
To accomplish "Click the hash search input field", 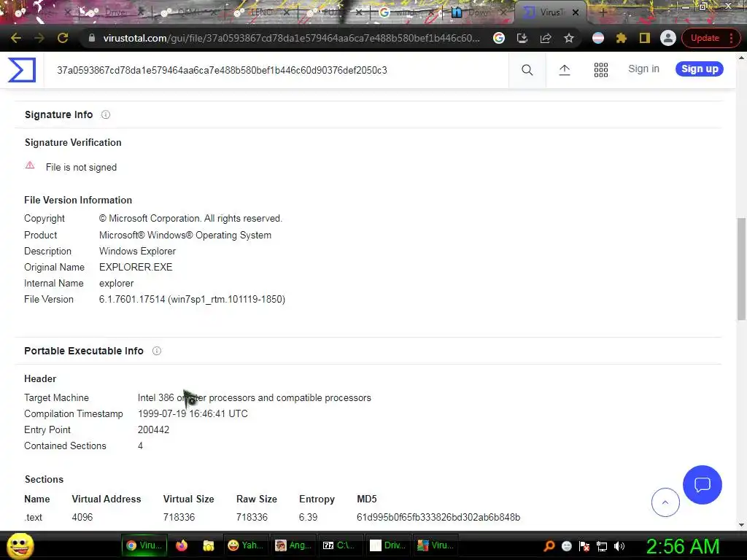I will pos(276,70).
